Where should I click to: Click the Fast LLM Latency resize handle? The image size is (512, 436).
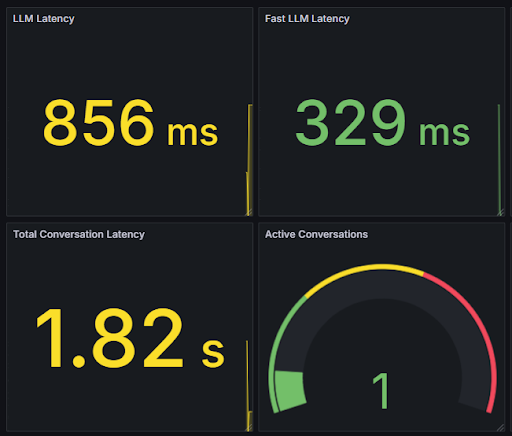click(501, 212)
